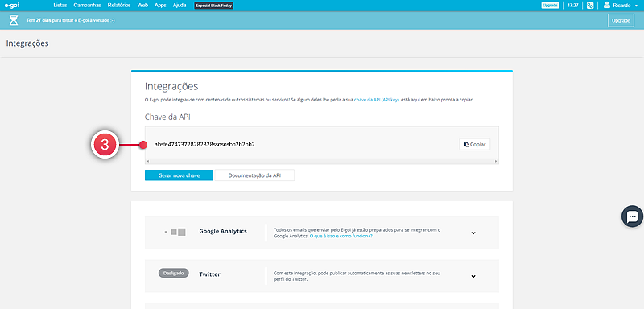Image resolution: width=644 pixels, height=309 pixels.
Task: Click the Google Analytics title
Action: 223,231
